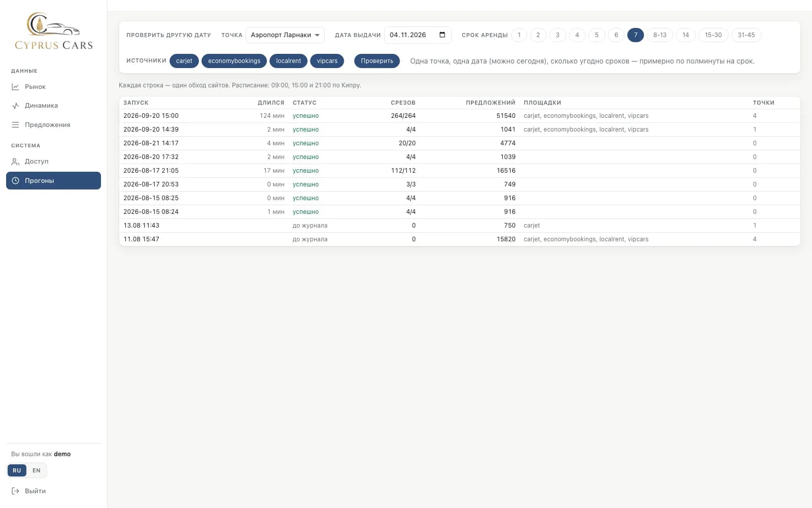Click the Длился column header
Image resolution: width=812 pixels, height=508 pixels.
[271, 103]
